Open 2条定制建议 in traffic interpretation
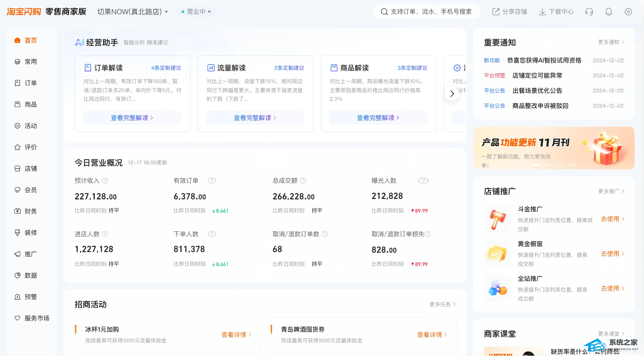Screen dimensions: 644x356 click(289, 68)
